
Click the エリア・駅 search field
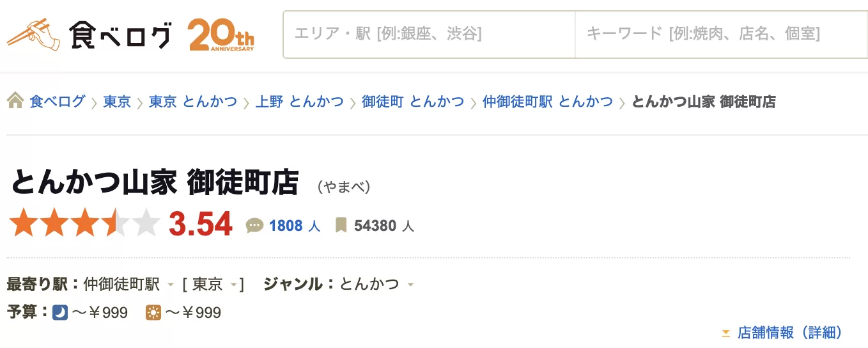tap(430, 34)
